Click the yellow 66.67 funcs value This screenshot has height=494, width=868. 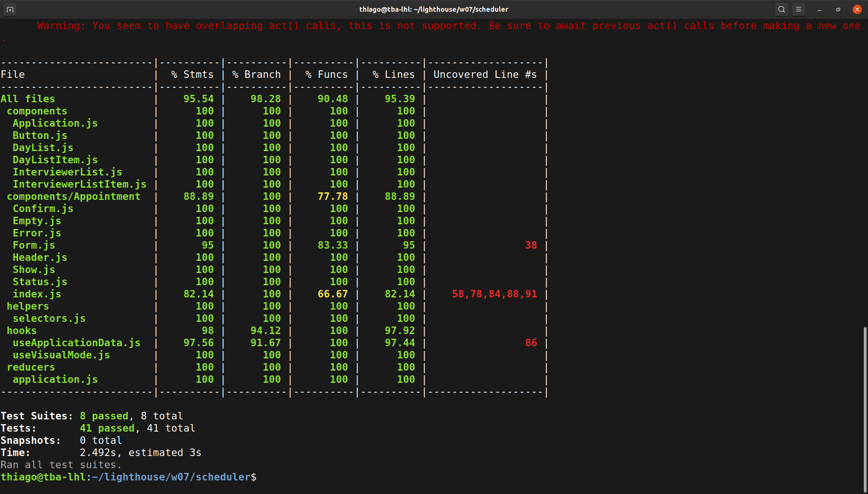pos(333,294)
